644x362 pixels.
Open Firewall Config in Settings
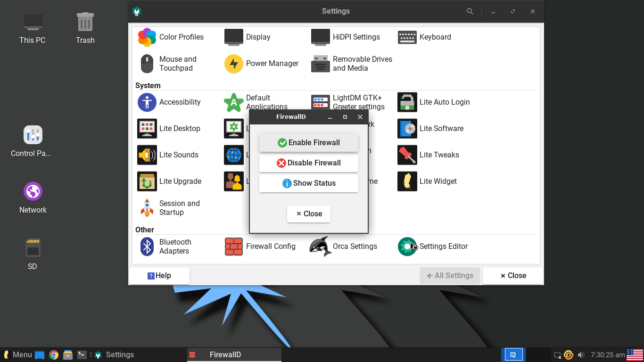pos(260,247)
